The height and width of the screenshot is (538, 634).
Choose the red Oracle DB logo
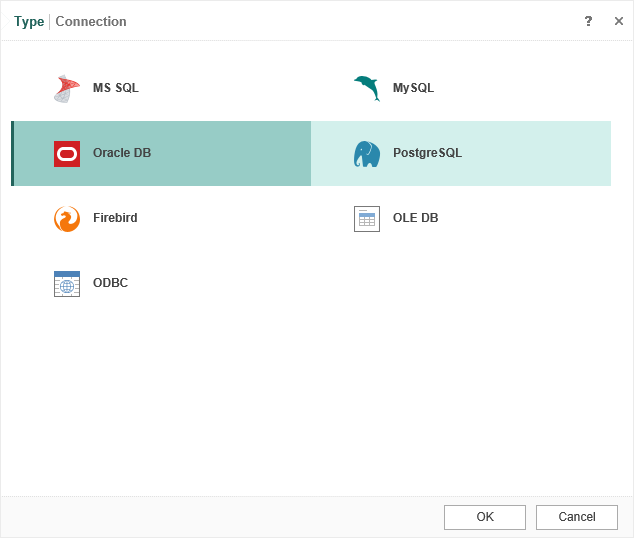click(x=67, y=154)
